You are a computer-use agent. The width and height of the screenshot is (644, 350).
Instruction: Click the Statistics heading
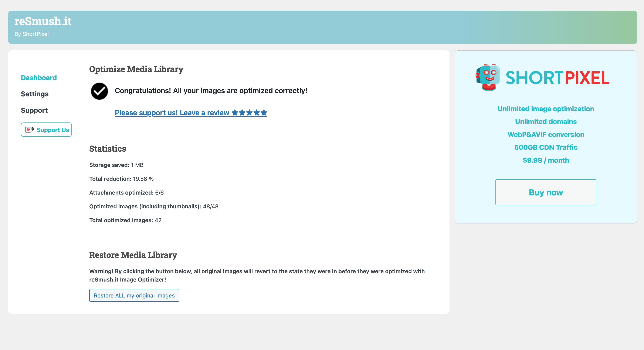108,149
